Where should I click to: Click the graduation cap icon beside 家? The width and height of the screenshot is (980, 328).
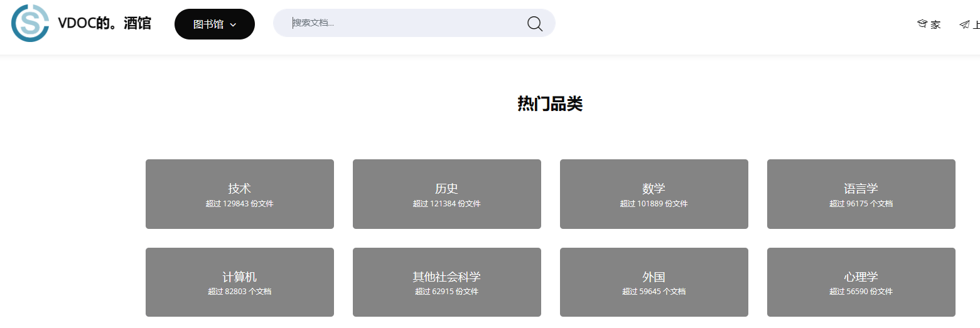click(922, 24)
